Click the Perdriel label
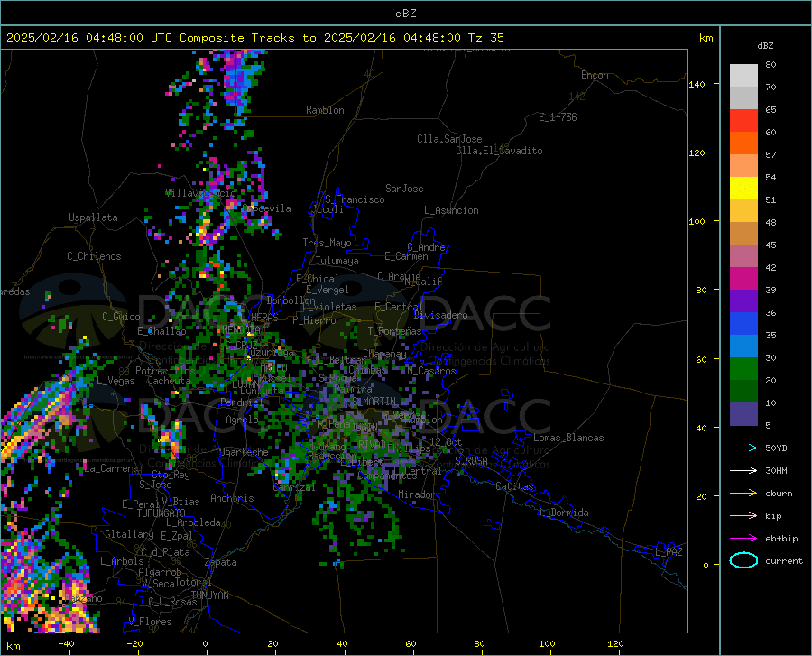The width and height of the screenshot is (812, 656). click(242, 402)
